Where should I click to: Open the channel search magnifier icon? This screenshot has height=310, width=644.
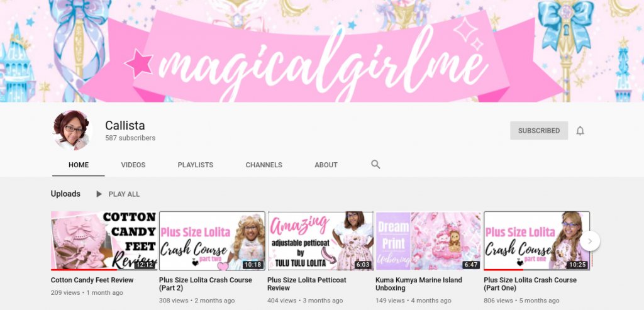(375, 165)
